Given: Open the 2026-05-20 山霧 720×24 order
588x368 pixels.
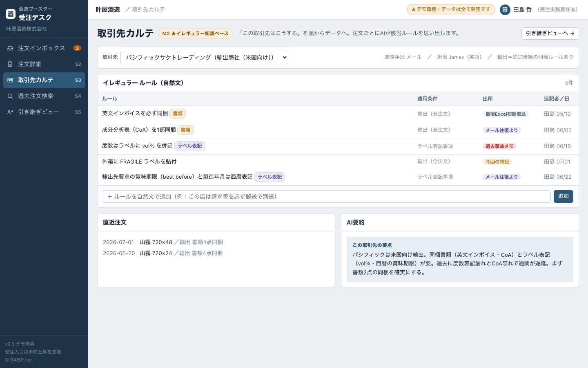Looking at the screenshot, I should [163, 253].
